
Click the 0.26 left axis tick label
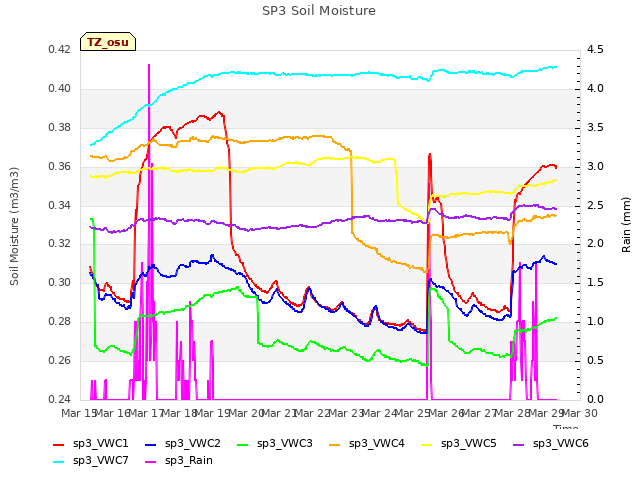(x=59, y=360)
